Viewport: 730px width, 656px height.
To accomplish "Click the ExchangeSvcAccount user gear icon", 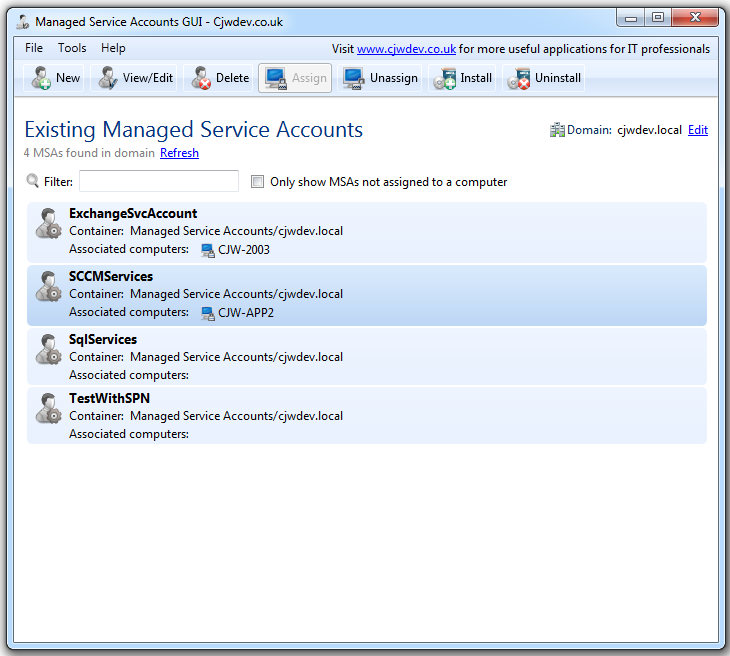I will pos(48,223).
